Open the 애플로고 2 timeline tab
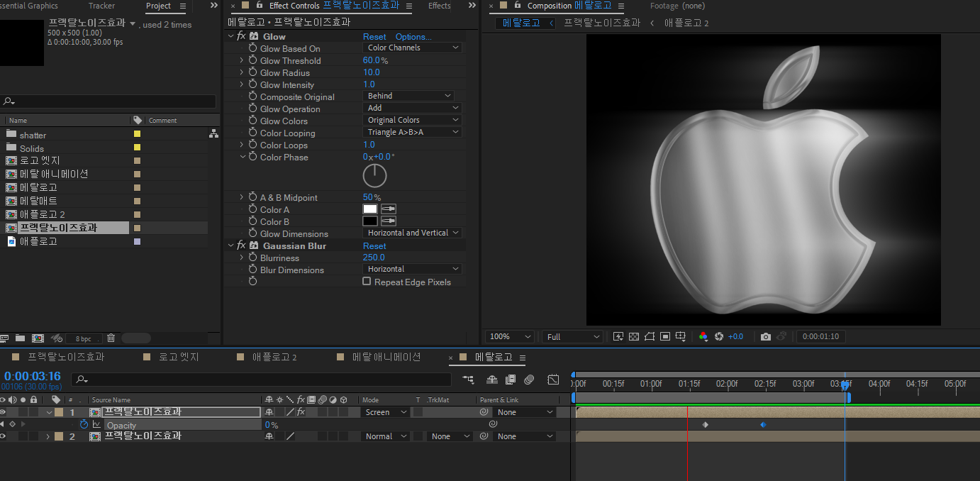 click(x=274, y=357)
